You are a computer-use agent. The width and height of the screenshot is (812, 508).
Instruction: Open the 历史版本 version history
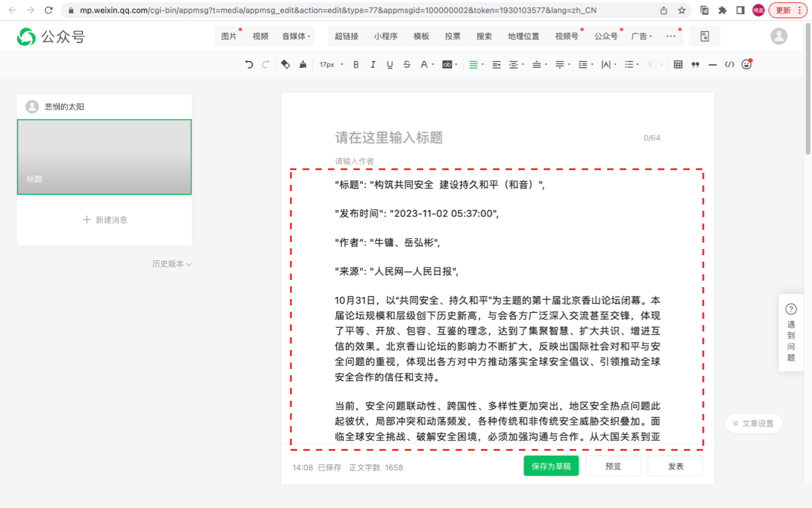[169, 264]
